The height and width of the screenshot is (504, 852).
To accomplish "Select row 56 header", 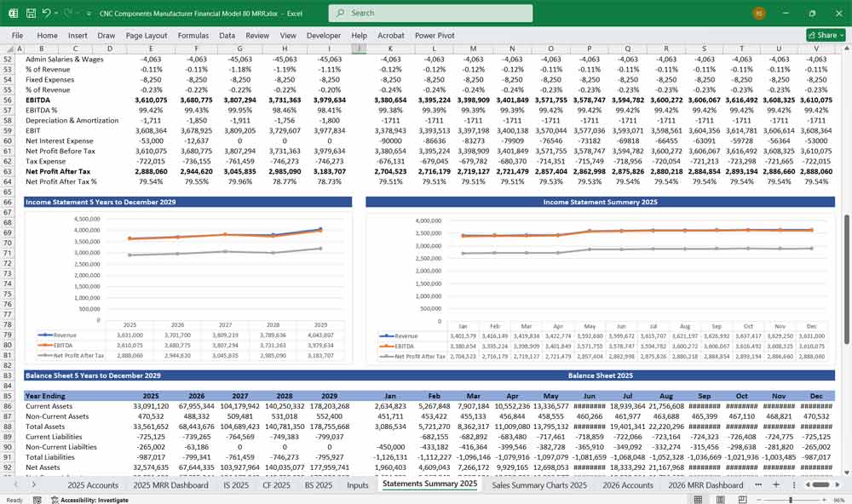I will 7,100.
